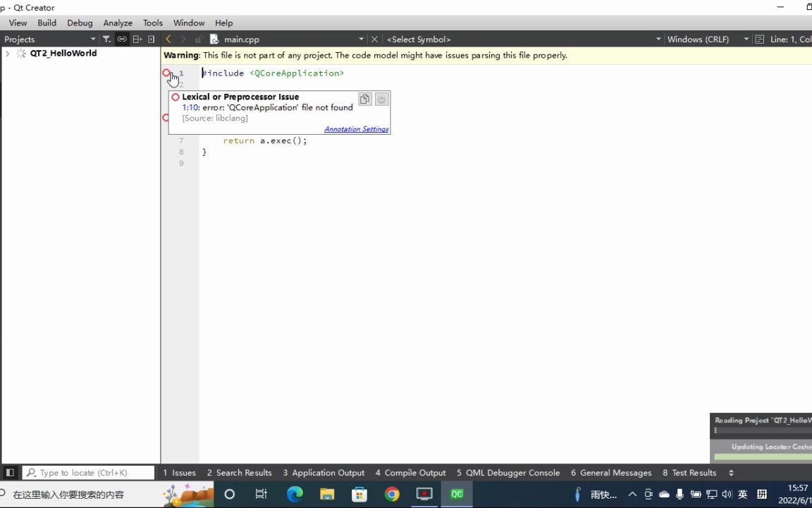The height and width of the screenshot is (508, 812).
Task: Copy the error text using the copy icon
Action: (364, 99)
